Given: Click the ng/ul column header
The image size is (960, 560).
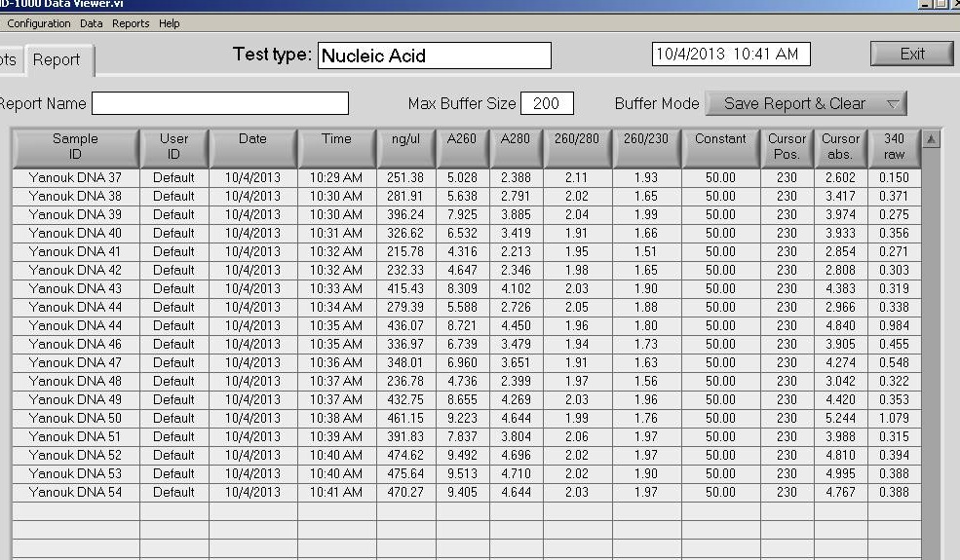Looking at the screenshot, I should point(405,147).
